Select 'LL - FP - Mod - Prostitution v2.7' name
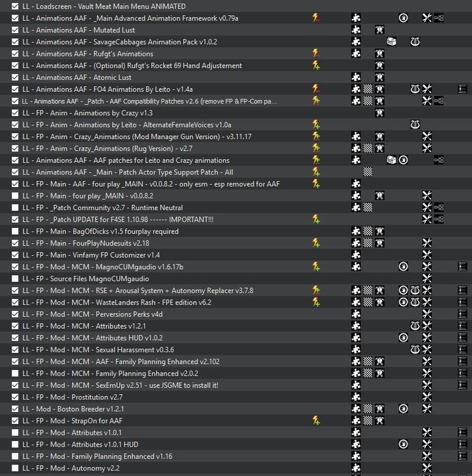The height and width of the screenshot is (476, 472). 72,397
